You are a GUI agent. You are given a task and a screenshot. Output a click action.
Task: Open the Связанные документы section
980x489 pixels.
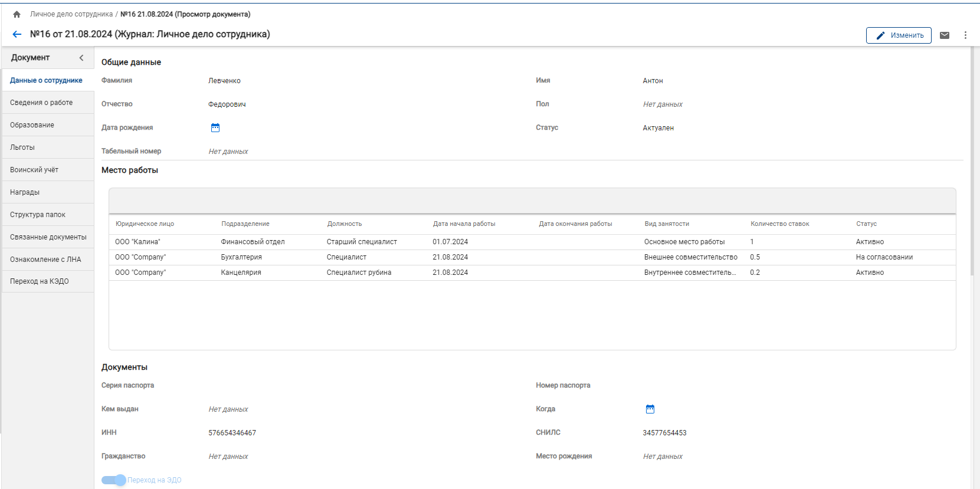point(48,237)
